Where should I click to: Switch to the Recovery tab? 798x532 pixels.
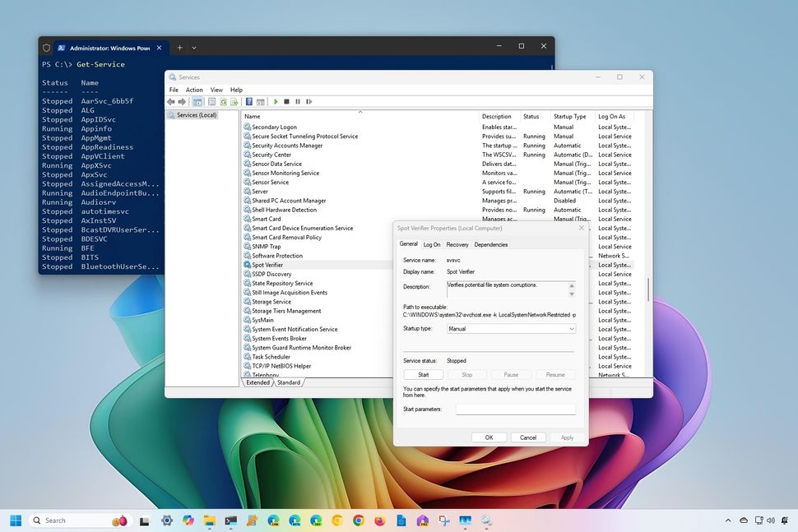(457, 244)
